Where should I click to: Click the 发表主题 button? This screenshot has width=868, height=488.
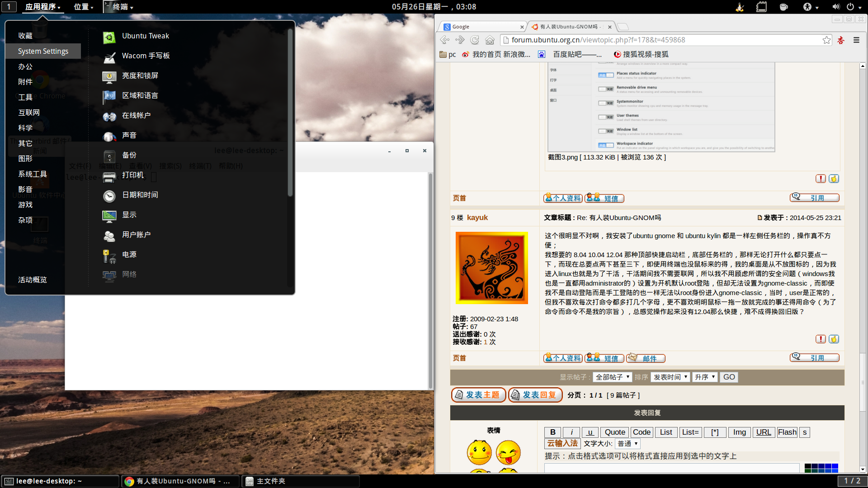479,395
